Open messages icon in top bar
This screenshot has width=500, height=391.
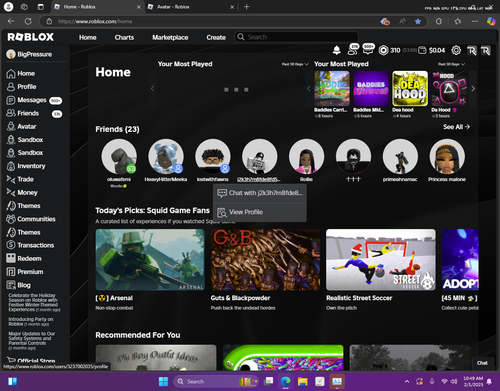(x=368, y=49)
